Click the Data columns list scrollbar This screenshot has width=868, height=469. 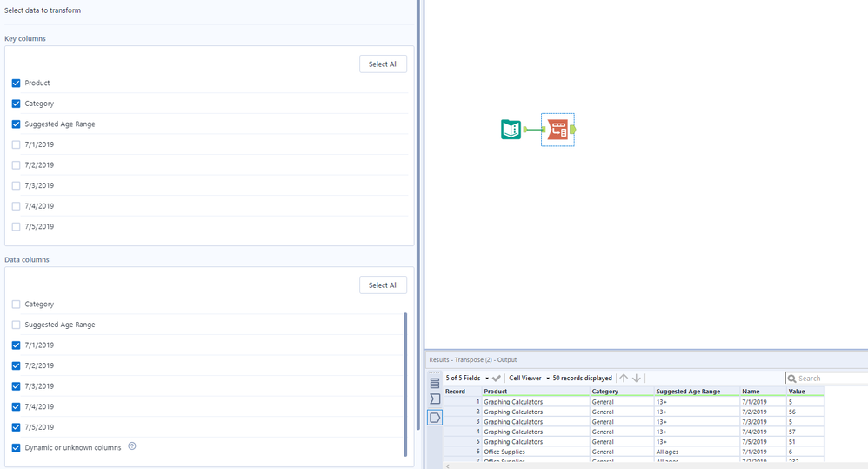[405, 385]
